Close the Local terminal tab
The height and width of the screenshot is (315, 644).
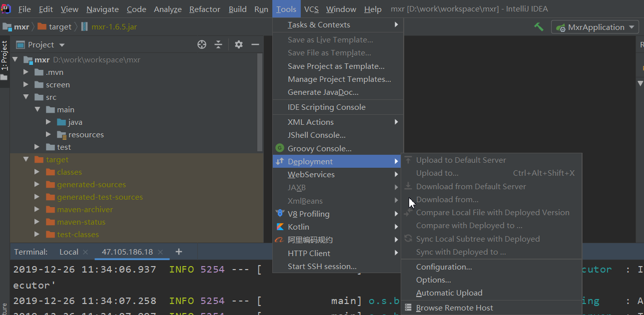(85, 252)
